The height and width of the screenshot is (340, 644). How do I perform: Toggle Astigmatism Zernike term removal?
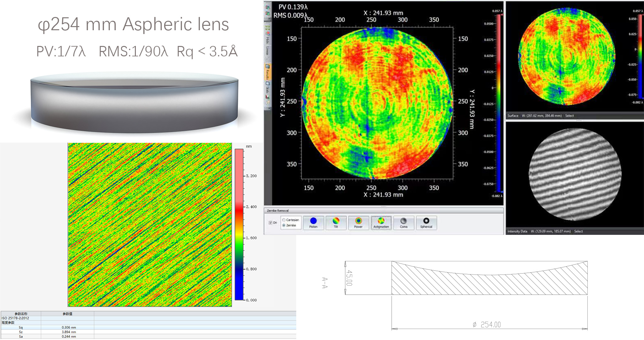pos(381,223)
